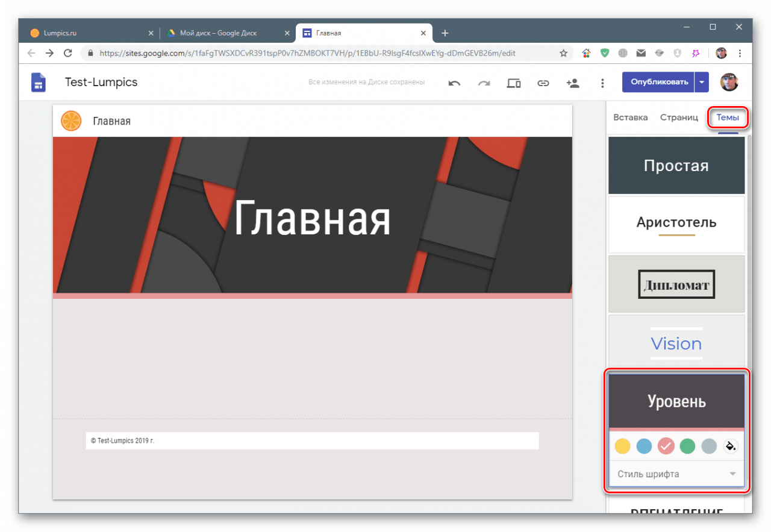Click Chrome profile avatar in toolbar
771x532 pixels.
click(721, 53)
